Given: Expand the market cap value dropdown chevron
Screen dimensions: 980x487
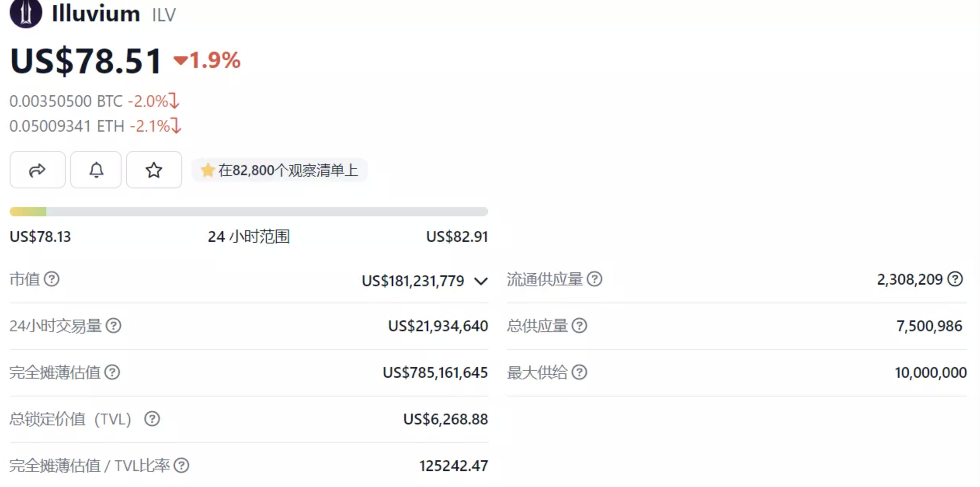Looking at the screenshot, I should [481, 281].
